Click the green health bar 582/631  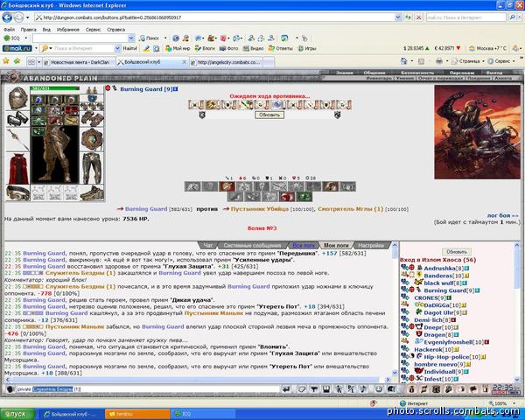point(54,88)
